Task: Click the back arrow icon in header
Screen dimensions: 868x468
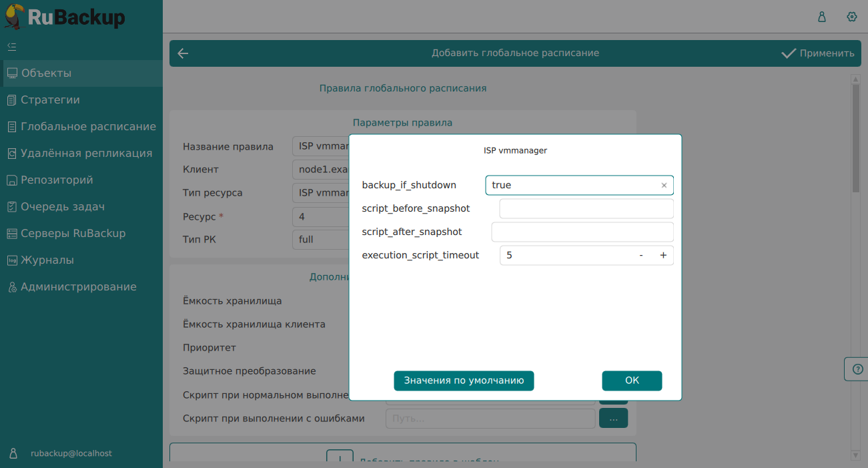Action: pyautogui.click(x=183, y=53)
